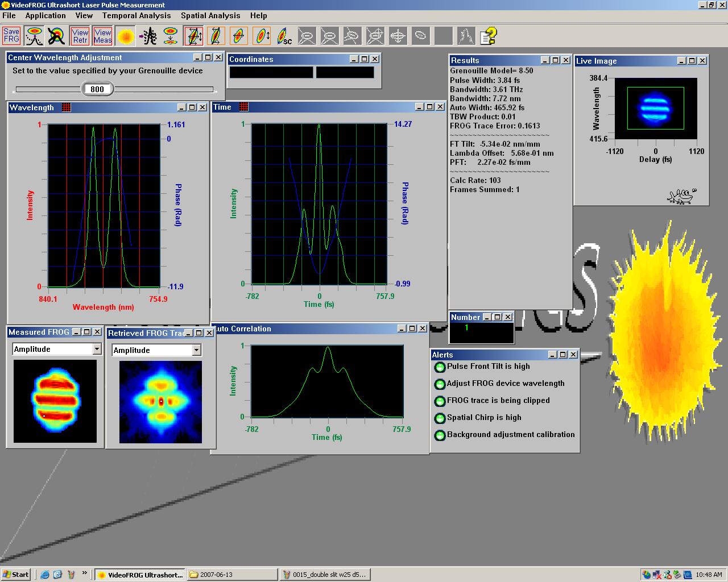Toggle the FROG trace clipped alert indicator
728x582 pixels.
[439, 401]
